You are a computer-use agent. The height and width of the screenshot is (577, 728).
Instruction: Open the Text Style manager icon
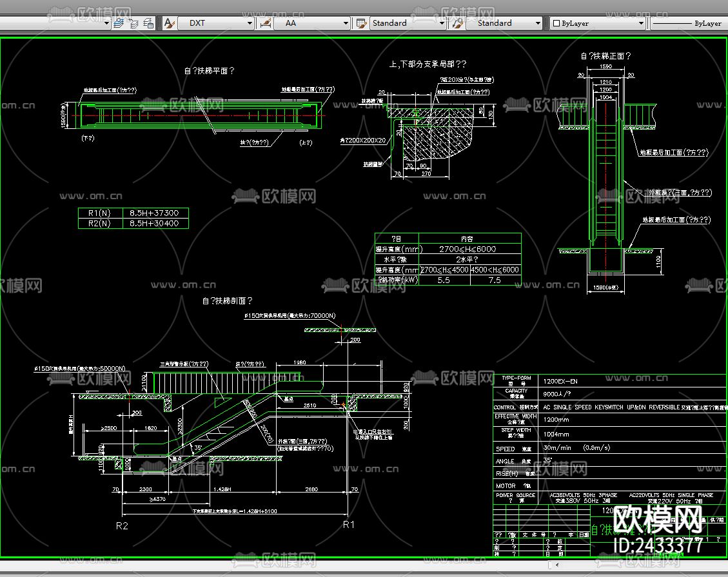click(x=170, y=23)
